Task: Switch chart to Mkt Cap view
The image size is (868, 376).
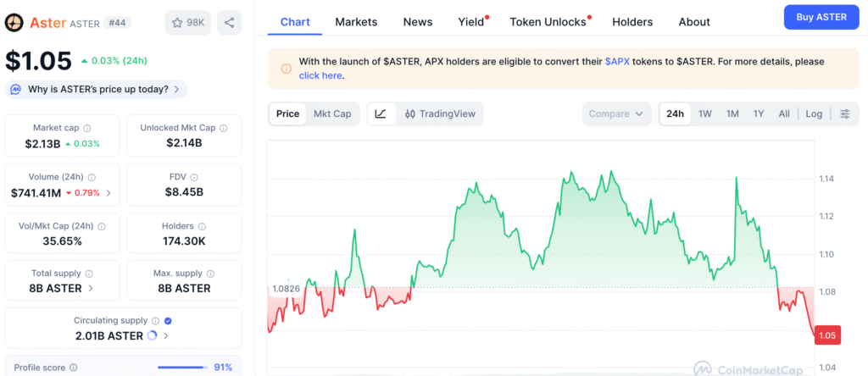Action: click(x=332, y=113)
